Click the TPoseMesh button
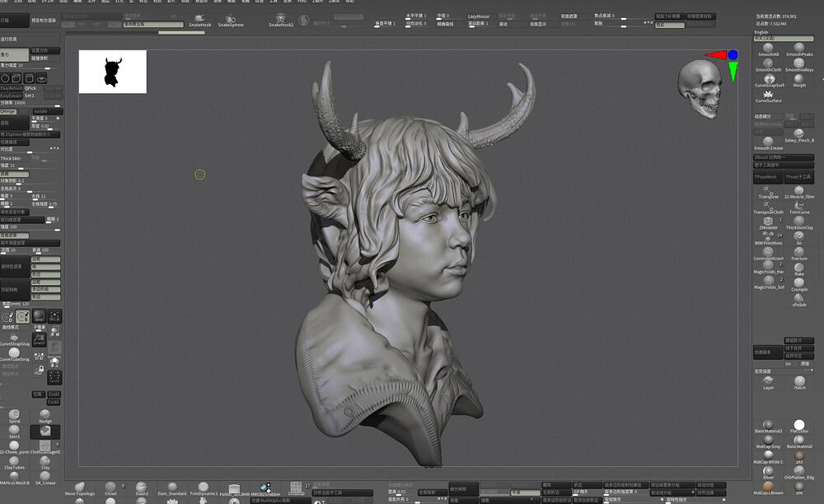 (x=768, y=177)
